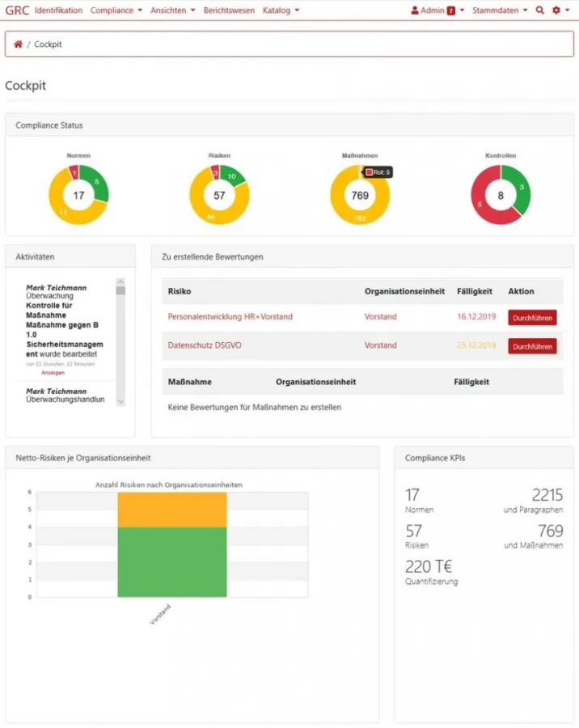Click the Kontrollen donut center 8

tap(501, 196)
